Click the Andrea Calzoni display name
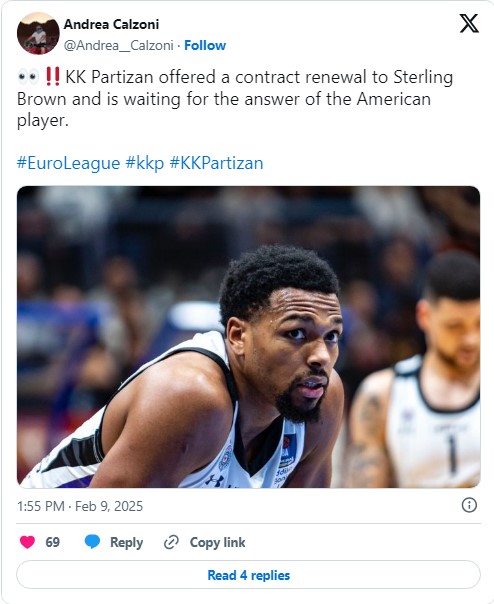This screenshot has height=604, width=494. [111, 24]
